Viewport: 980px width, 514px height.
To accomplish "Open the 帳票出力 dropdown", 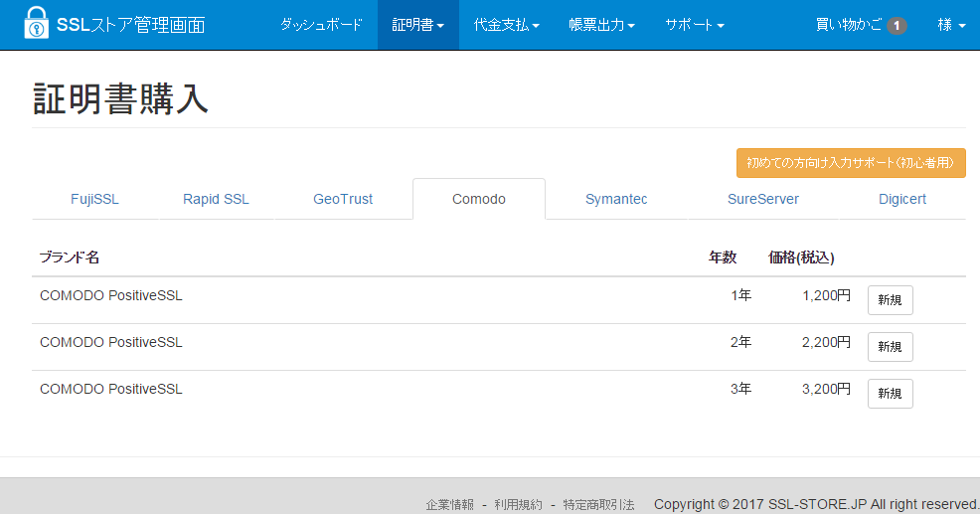I will coord(602,25).
